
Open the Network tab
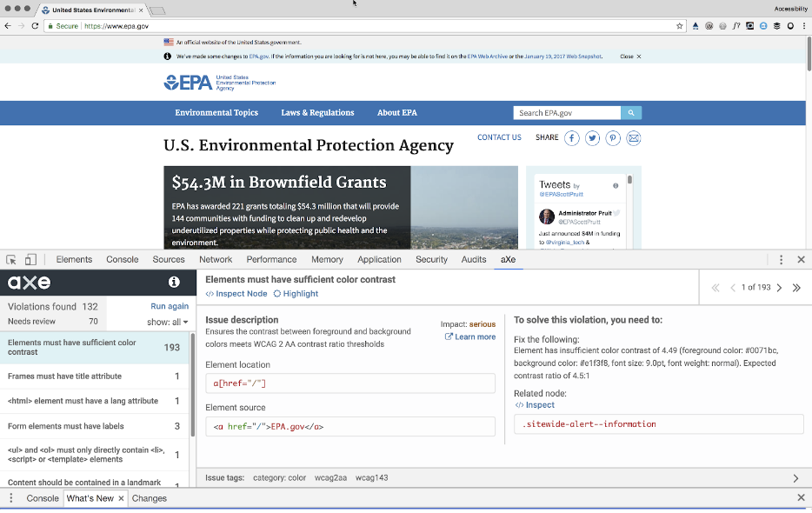click(x=216, y=260)
